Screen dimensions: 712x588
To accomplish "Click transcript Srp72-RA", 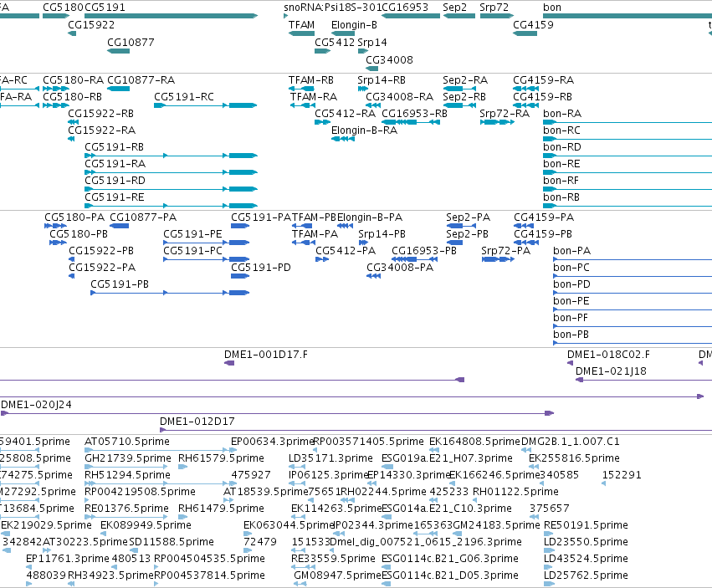I will pos(497,122).
